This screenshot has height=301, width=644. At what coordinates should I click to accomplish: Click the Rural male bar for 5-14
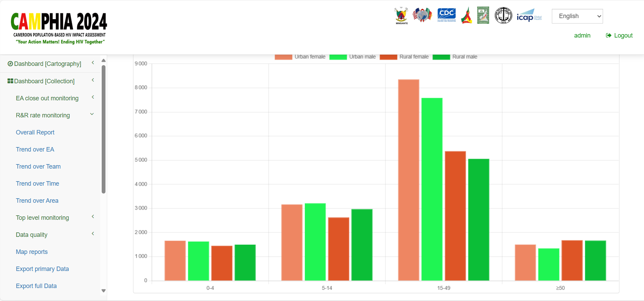[x=362, y=245]
